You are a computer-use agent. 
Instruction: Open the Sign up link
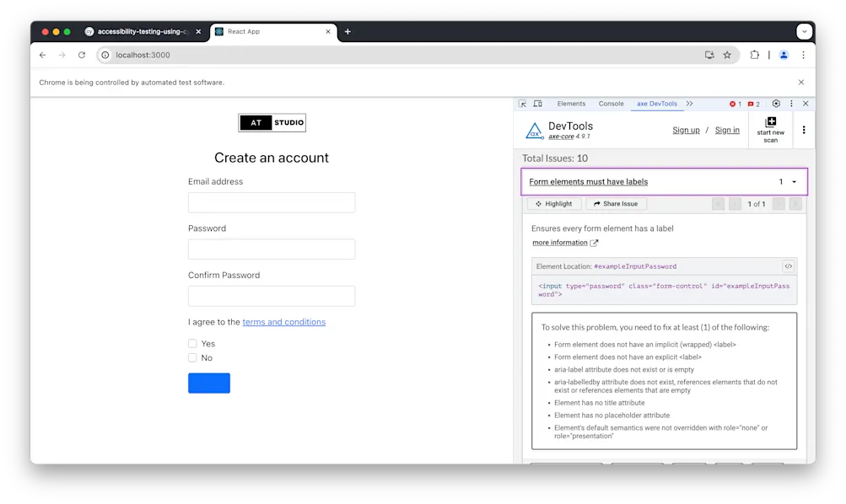click(x=686, y=130)
